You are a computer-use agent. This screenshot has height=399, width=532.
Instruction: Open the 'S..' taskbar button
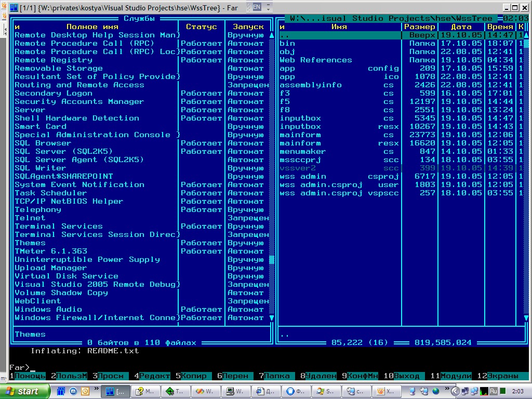click(x=326, y=392)
